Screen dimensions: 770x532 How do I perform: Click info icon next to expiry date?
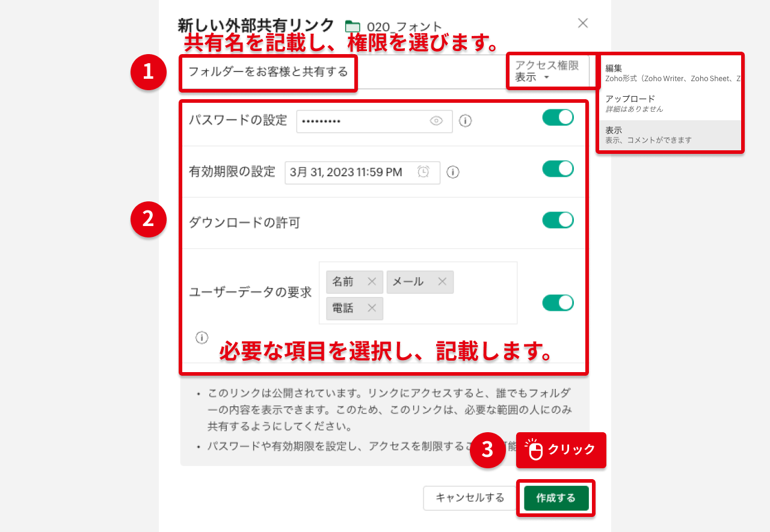[x=453, y=173]
